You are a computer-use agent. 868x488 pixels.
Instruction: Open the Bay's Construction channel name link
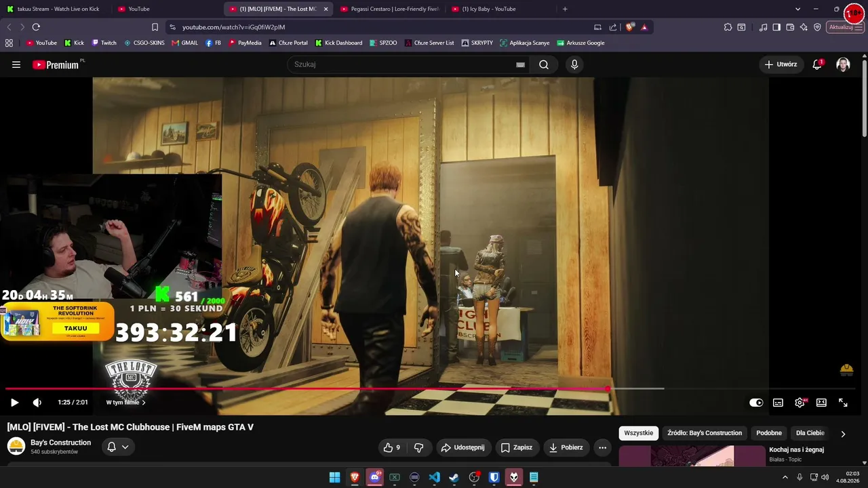[x=60, y=443]
